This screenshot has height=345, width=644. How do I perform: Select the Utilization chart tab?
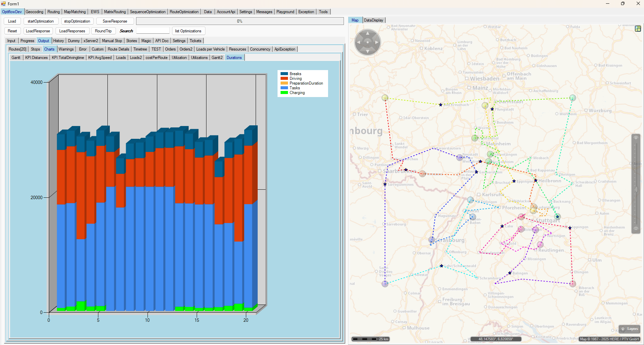point(179,58)
